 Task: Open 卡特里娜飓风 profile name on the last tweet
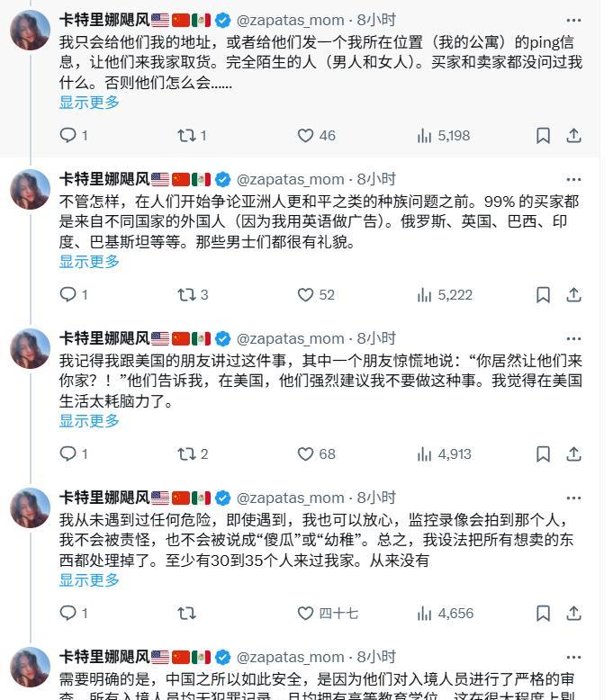coord(104,657)
